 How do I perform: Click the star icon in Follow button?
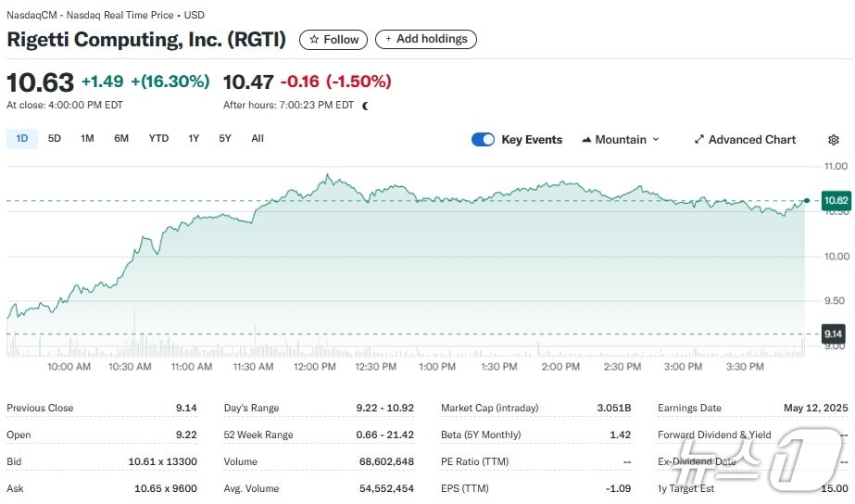click(x=314, y=40)
